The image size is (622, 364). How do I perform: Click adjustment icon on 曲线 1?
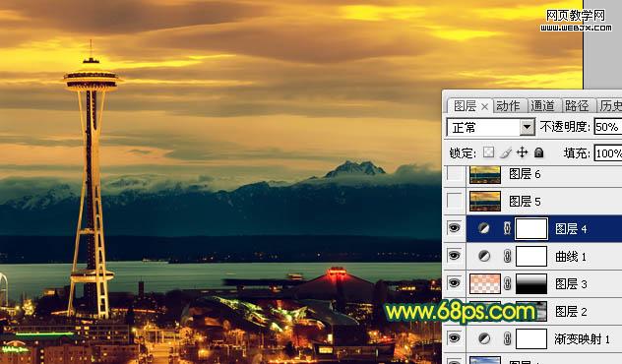coord(484,256)
